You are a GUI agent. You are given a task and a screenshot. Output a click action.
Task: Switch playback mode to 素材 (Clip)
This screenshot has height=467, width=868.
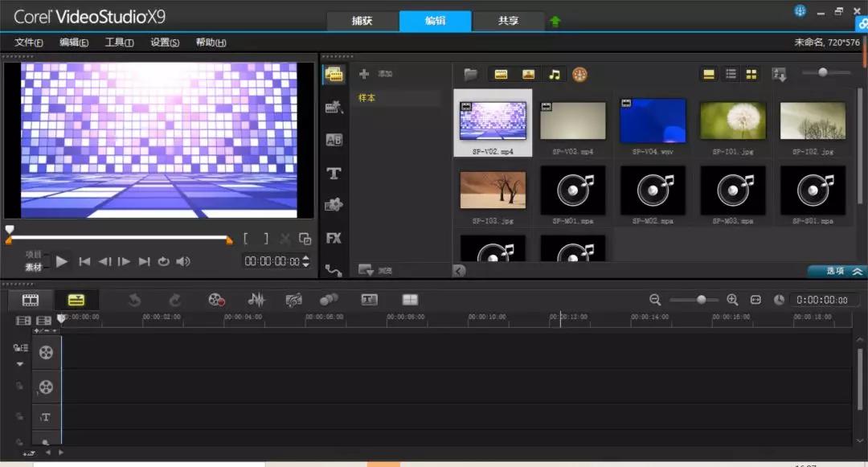[x=33, y=267]
